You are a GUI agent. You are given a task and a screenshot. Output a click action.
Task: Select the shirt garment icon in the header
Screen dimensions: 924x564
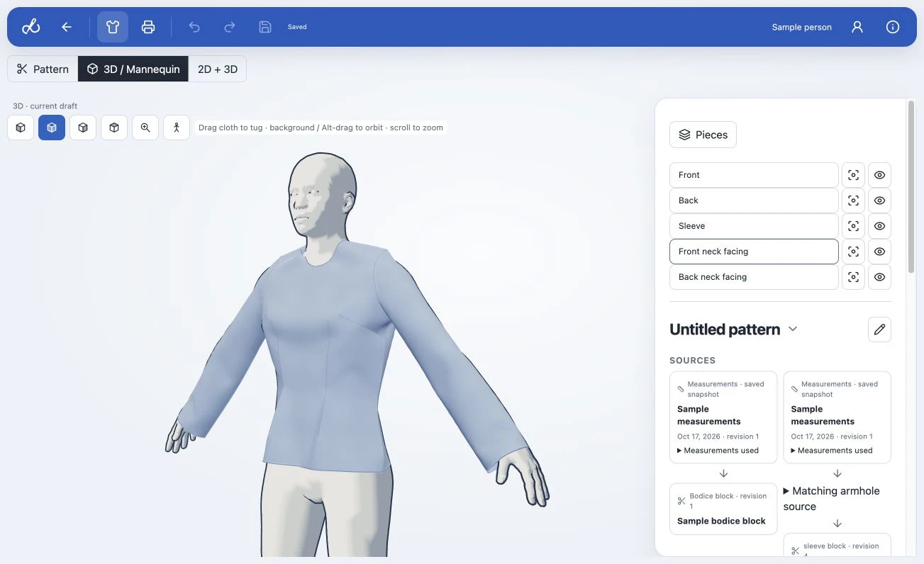point(113,27)
